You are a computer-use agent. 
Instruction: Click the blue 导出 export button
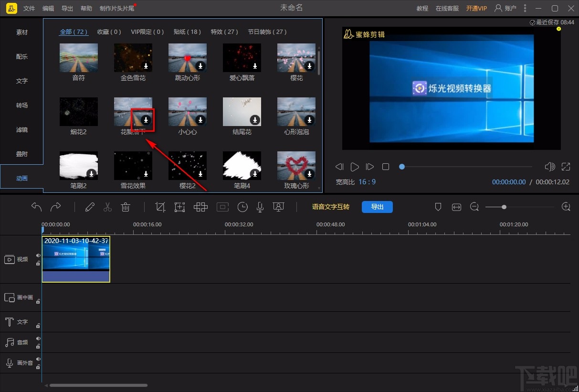(377, 207)
